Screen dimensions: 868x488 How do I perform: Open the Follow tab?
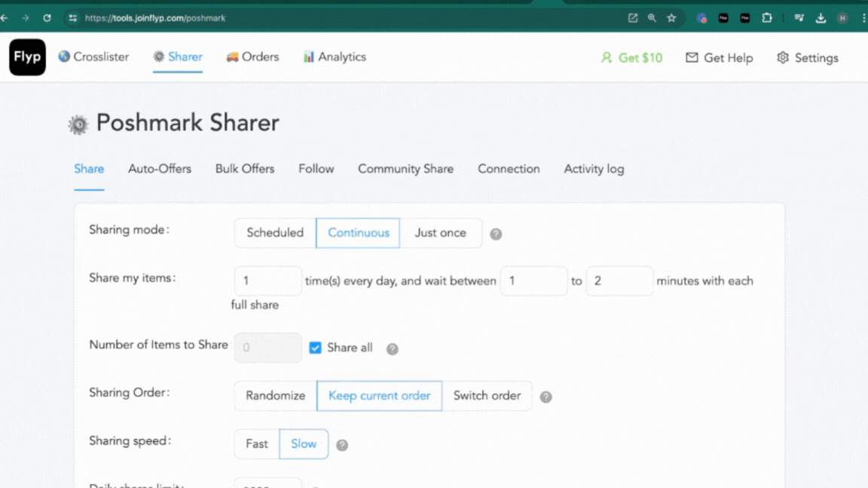tap(316, 169)
